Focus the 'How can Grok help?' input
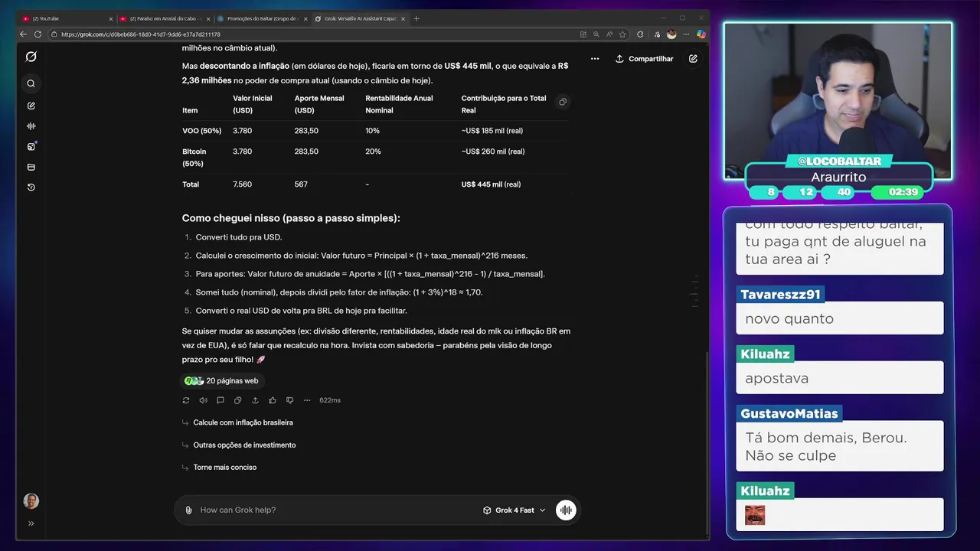Screen dimensions: 980x551 pyautogui.click(x=337, y=510)
